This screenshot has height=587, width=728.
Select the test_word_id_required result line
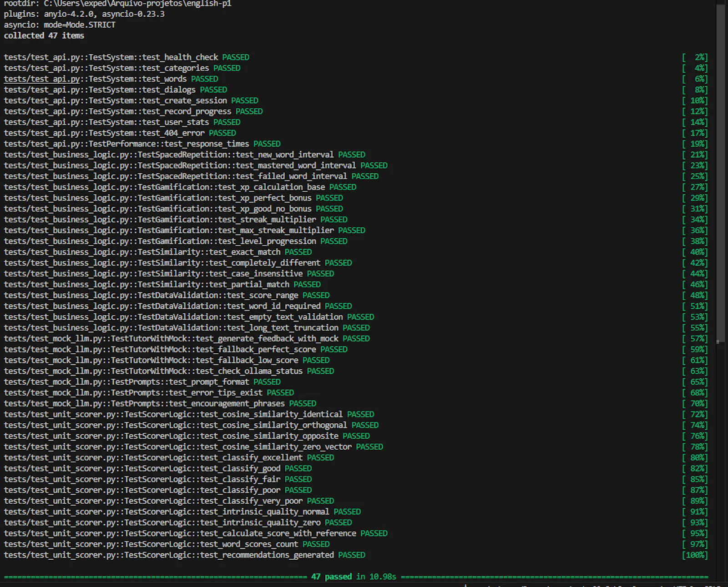click(x=178, y=306)
